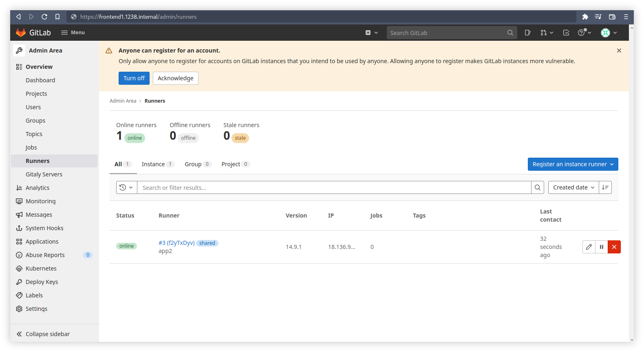Viewport: 644px width, 352px height.
Task: Open runner #3 (f2yTxDyv) link
Action: coord(176,243)
